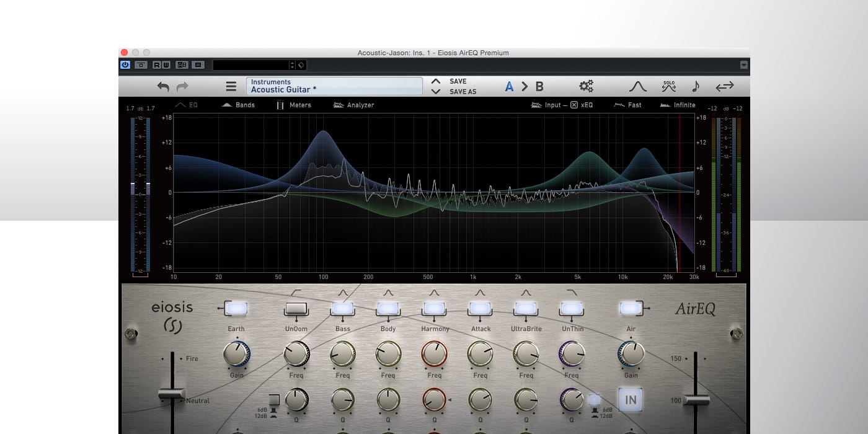Open the settings gears icon
868x434 pixels.
coord(586,86)
